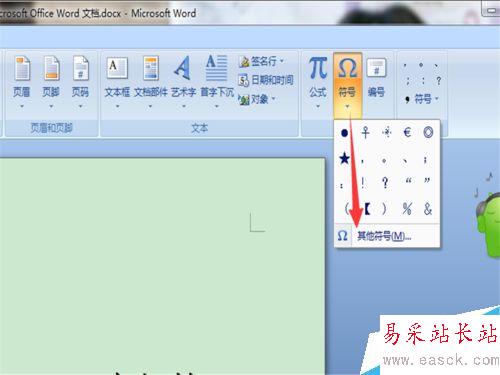500x375 pixels.
Task: Click the 公式 pi equation icon
Action: pos(318,68)
